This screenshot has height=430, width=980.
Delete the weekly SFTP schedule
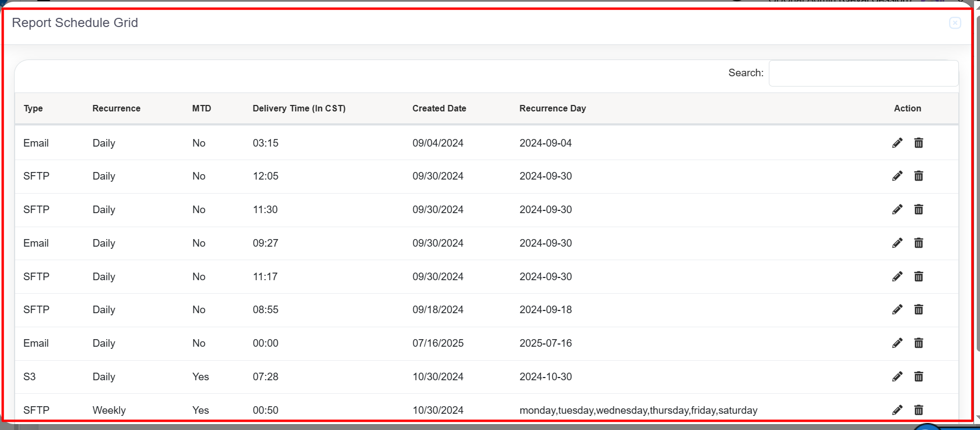[918, 409]
